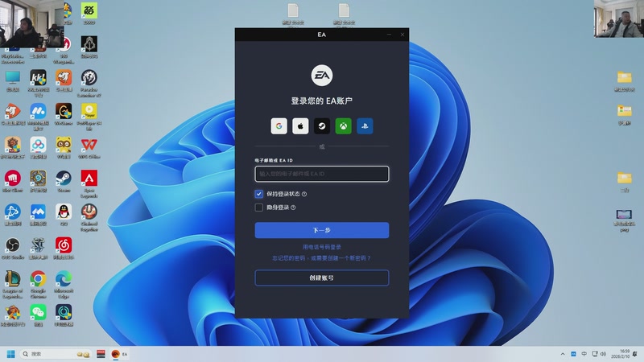The image size is (644, 362).
Task: Sign in with the Apple icon
Action: (x=300, y=126)
